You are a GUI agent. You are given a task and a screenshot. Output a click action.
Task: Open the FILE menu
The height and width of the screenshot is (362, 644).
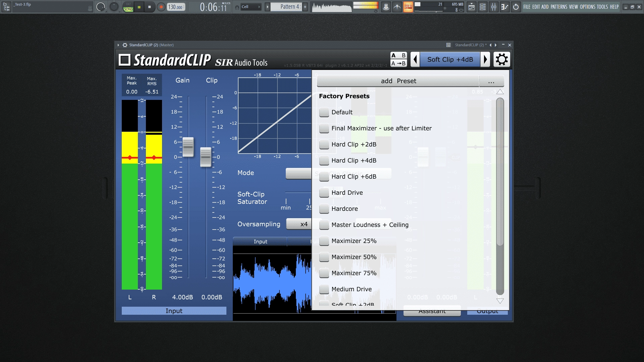coord(527,7)
